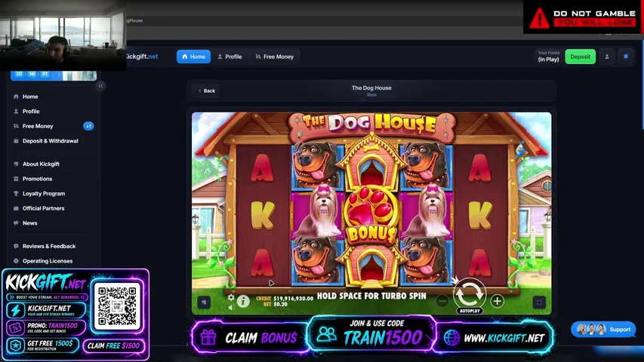
Task: Click the Operating Licenses icon
Action: pyautogui.click(x=16, y=261)
